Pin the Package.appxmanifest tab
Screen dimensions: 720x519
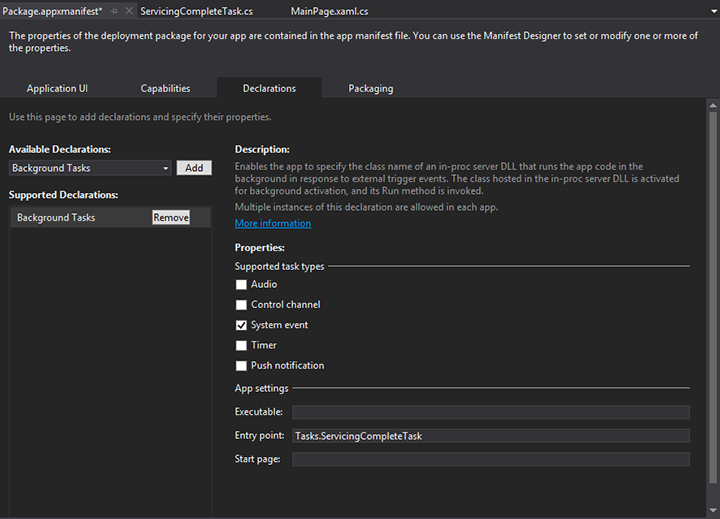[x=115, y=10]
